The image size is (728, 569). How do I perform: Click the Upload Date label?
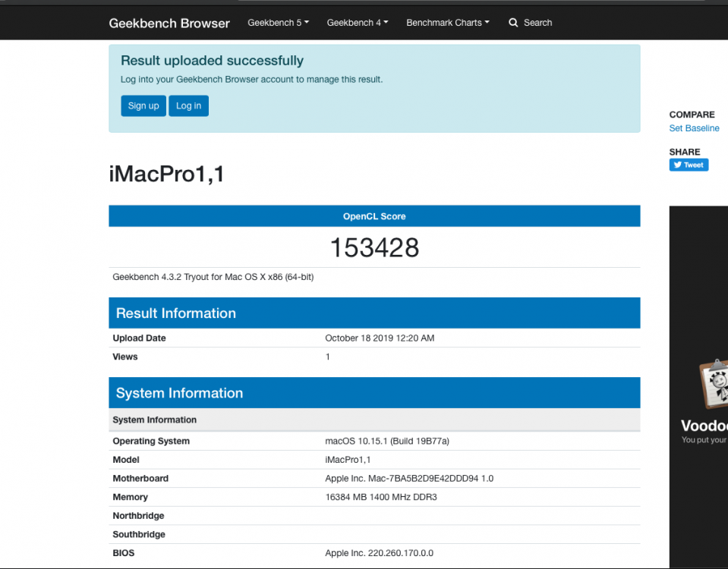(139, 338)
